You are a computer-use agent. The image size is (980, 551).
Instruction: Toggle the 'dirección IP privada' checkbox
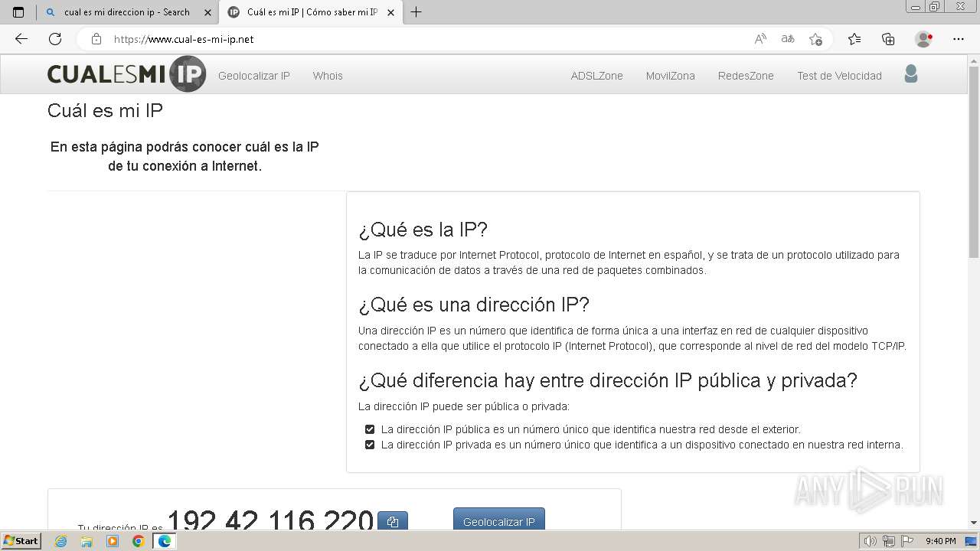click(370, 445)
